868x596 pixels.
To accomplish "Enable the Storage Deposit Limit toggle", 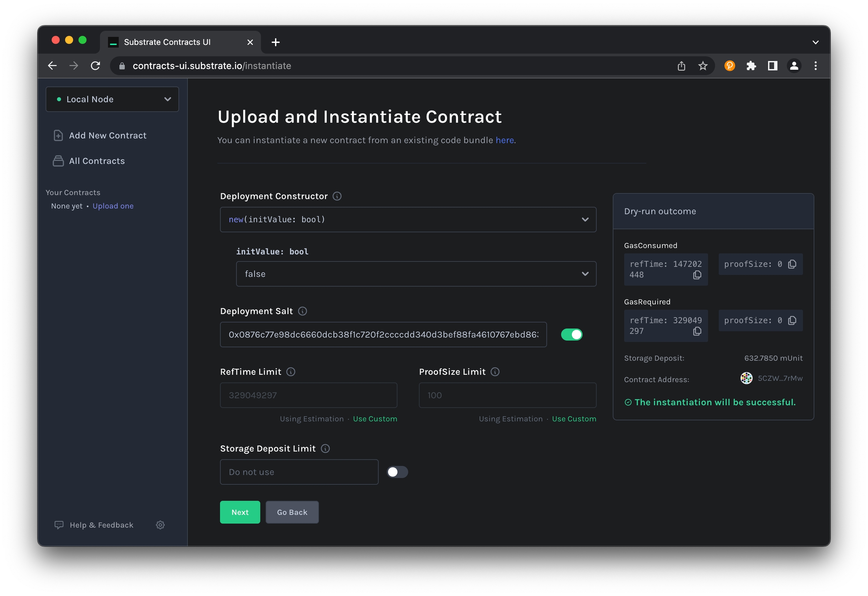I will (x=397, y=472).
